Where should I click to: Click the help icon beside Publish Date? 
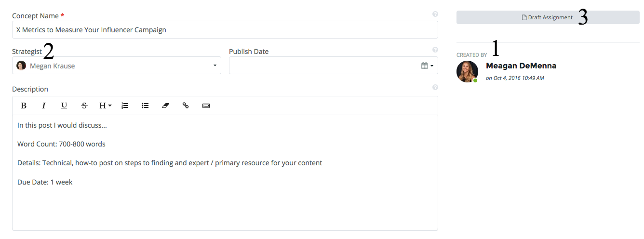coord(435,50)
